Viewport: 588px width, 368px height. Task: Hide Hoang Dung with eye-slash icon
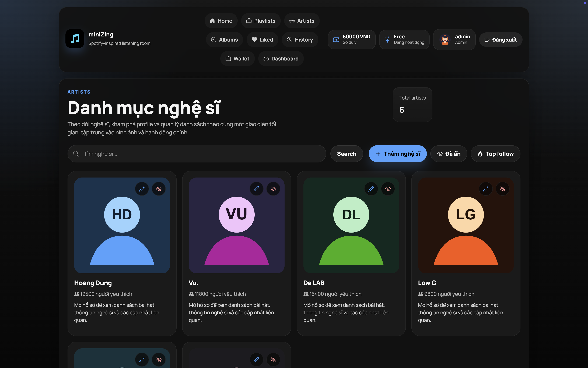tap(159, 189)
